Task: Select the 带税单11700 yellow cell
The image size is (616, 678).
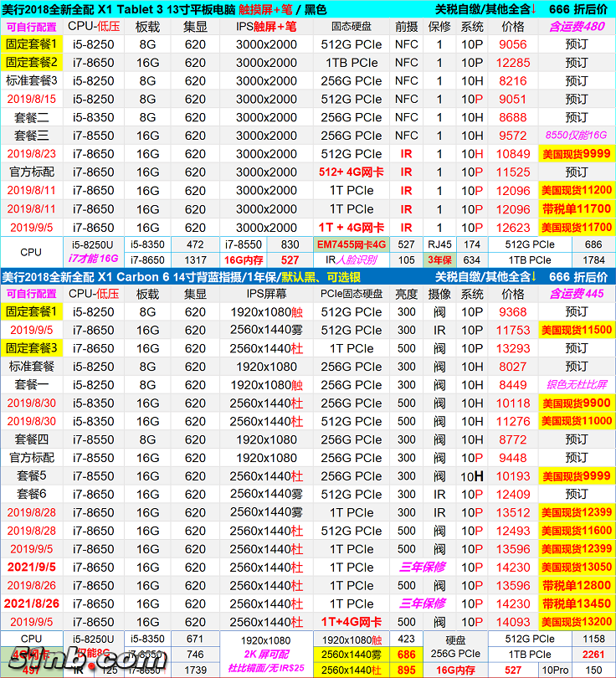Action: point(576,209)
